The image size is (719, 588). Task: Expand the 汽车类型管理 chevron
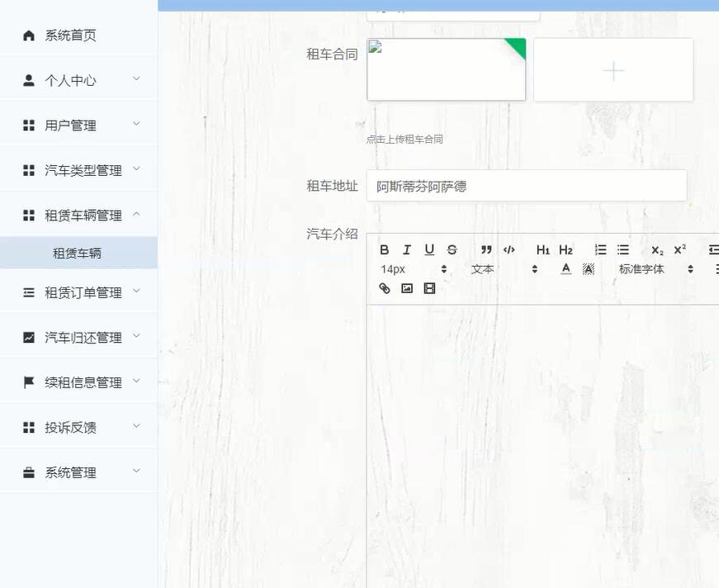tap(136, 168)
